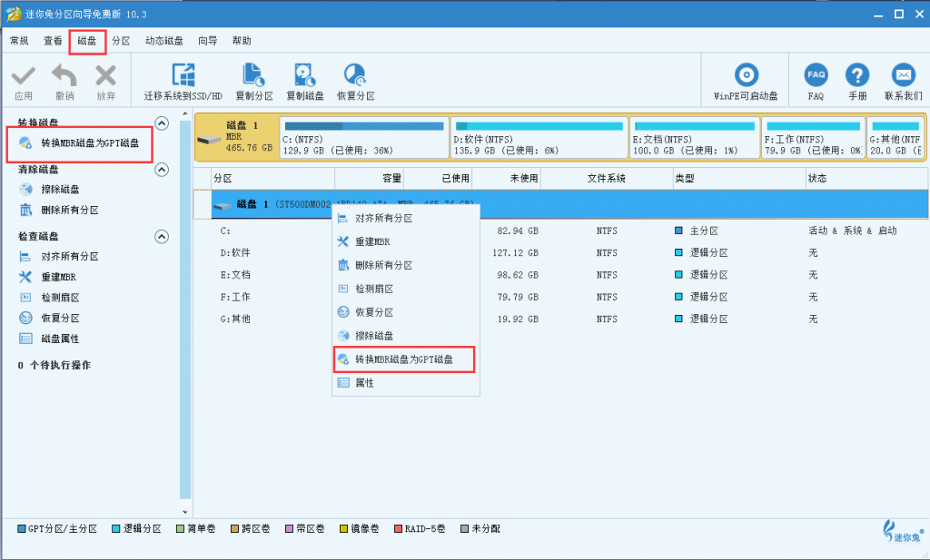Click the disk 1 drive icon in disk map

(x=209, y=140)
